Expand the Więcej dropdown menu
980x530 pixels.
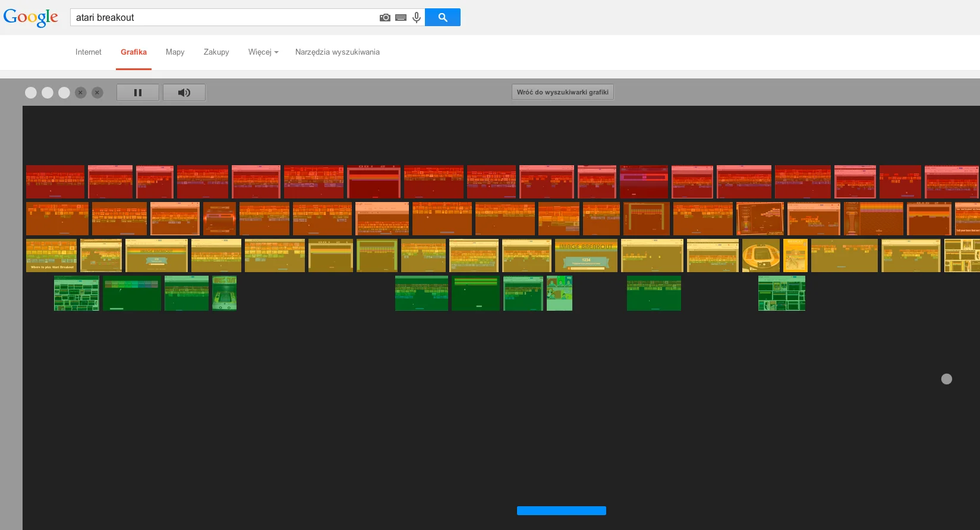pyautogui.click(x=263, y=52)
